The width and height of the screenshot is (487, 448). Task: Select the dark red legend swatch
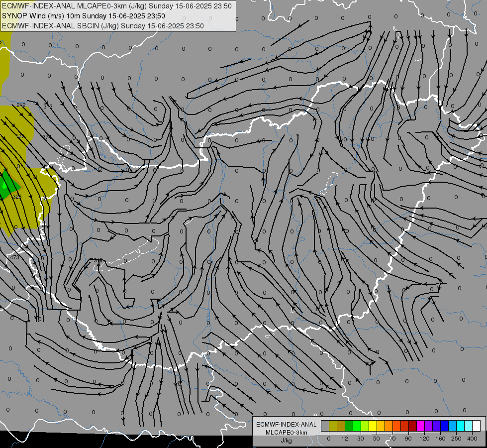click(x=412, y=426)
